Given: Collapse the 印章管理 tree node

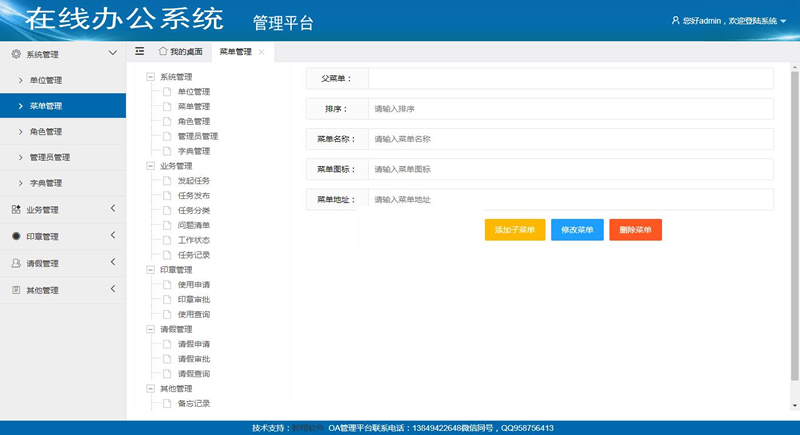Looking at the screenshot, I should coord(150,270).
